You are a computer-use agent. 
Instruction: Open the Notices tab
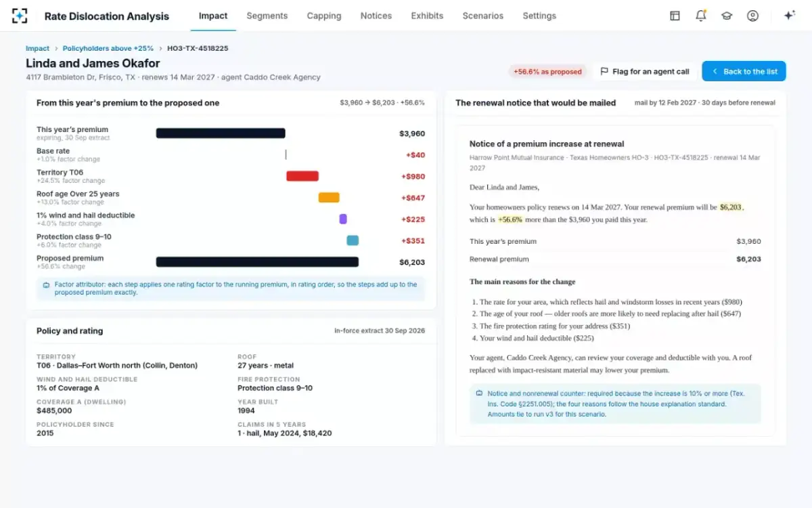376,16
